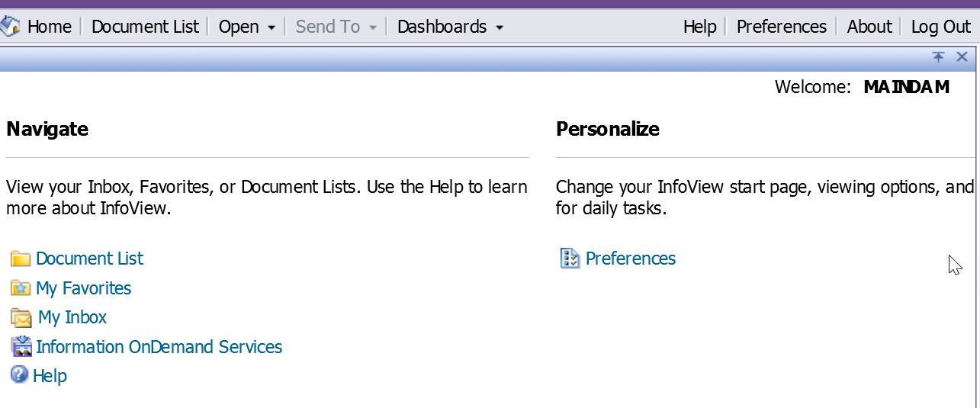Open the About item in the toolbar
980x408 pixels.
(869, 27)
